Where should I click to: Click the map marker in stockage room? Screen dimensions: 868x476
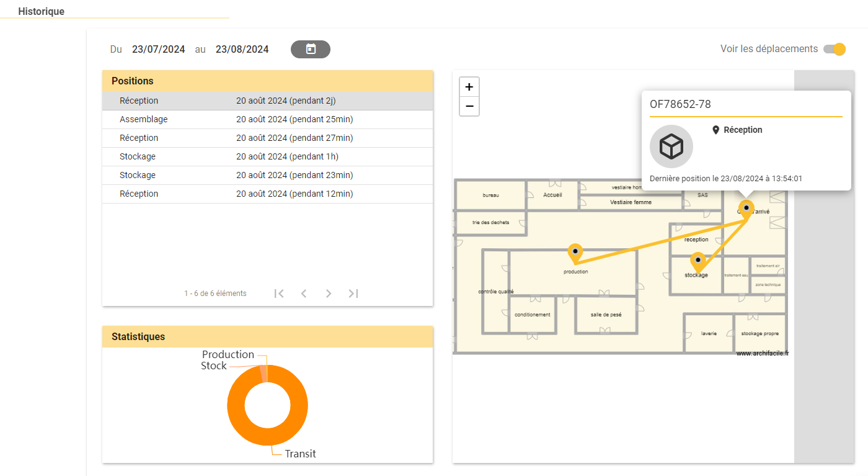(x=698, y=262)
